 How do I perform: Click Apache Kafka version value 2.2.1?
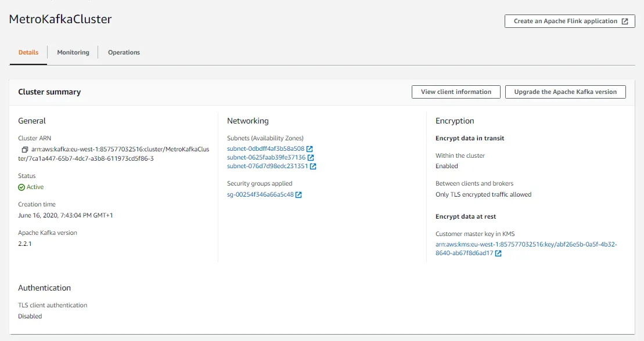pos(24,244)
